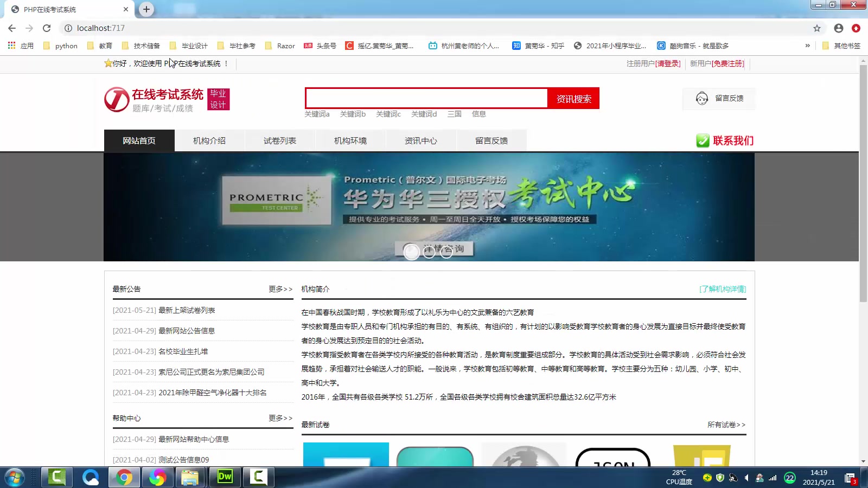Click the red 资讯搜索 search button
868x488 pixels.
573,98
